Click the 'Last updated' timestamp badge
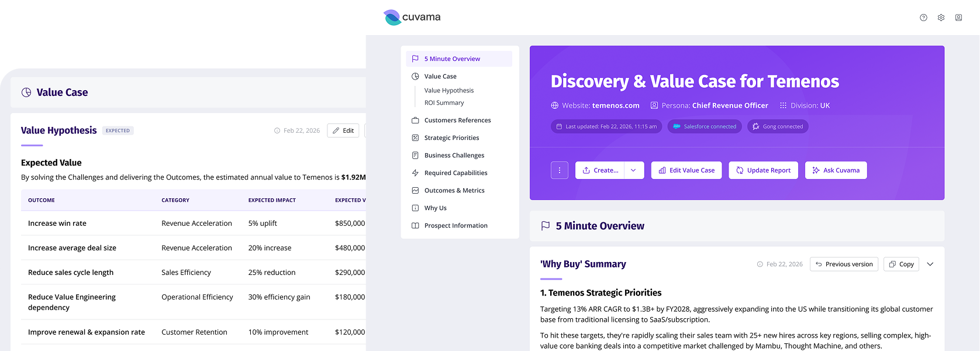 [606, 126]
